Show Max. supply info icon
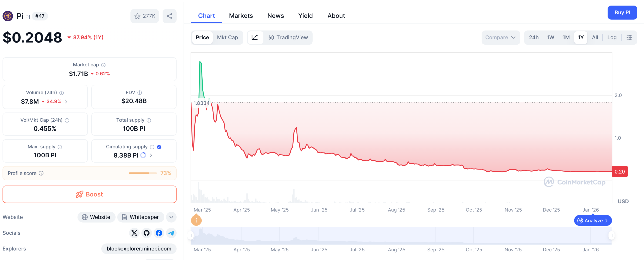Screen dimensions: 644x260 pos(60,147)
